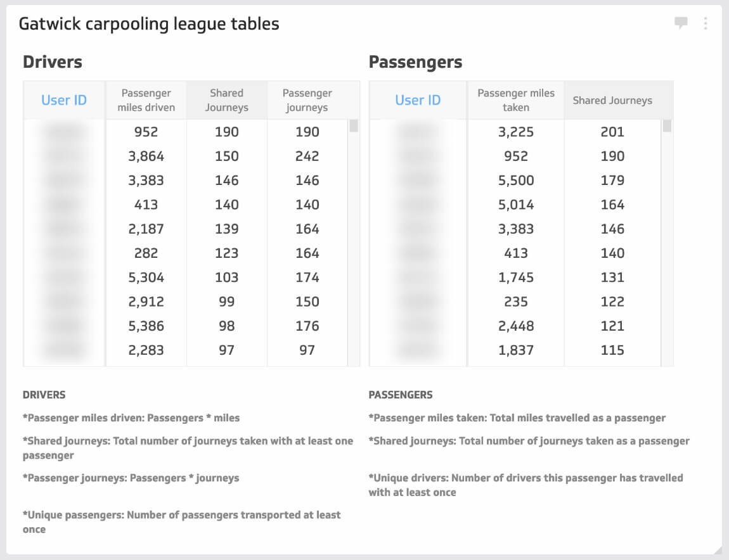Select the 5,500 passenger miles taken cell
The width and height of the screenshot is (729, 560).
(516, 181)
